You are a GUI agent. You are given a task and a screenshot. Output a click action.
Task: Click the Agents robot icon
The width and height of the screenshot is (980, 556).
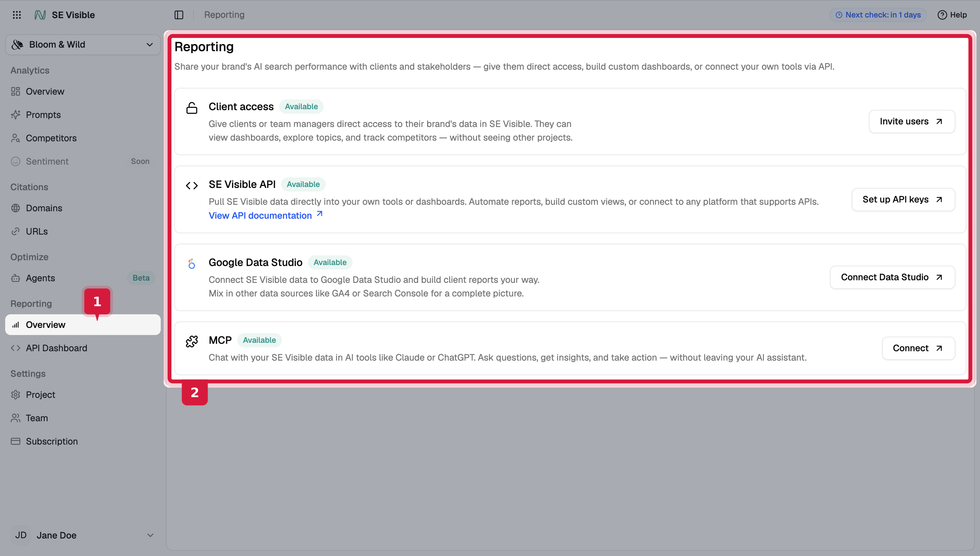point(16,278)
